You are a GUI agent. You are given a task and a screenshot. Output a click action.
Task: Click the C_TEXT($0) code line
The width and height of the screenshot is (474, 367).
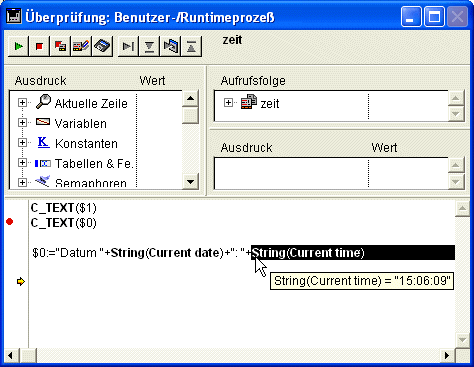tap(63, 223)
